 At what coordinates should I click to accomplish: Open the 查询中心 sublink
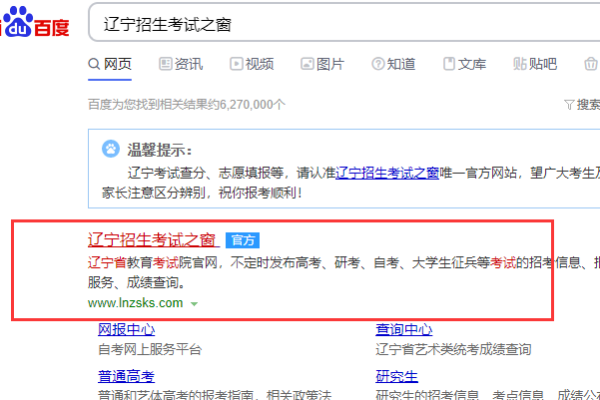pos(404,330)
